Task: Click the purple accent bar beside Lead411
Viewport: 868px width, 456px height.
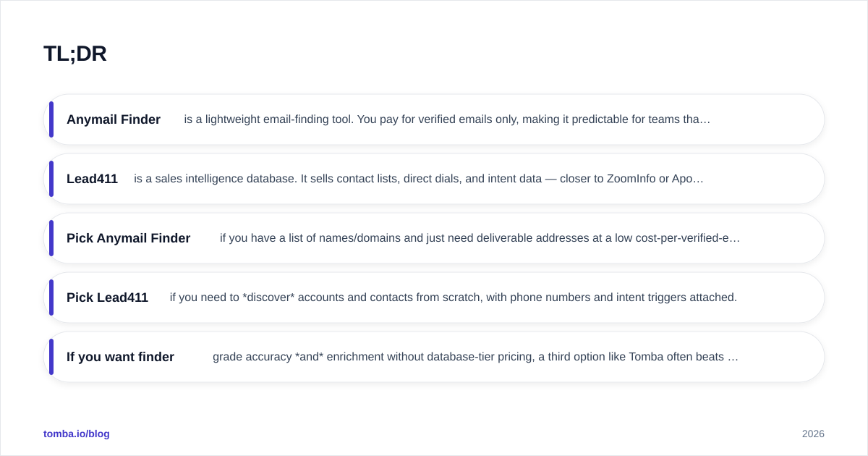Action: [x=51, y=179]
